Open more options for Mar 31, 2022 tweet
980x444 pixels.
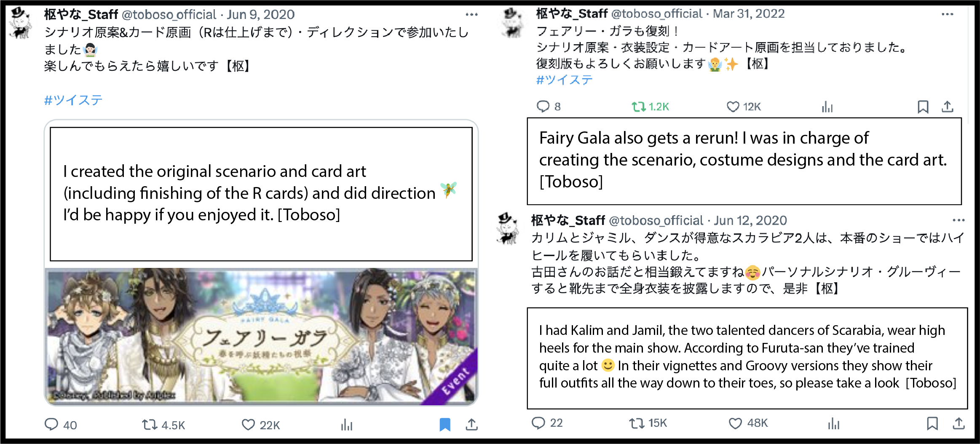coord(947,14)
